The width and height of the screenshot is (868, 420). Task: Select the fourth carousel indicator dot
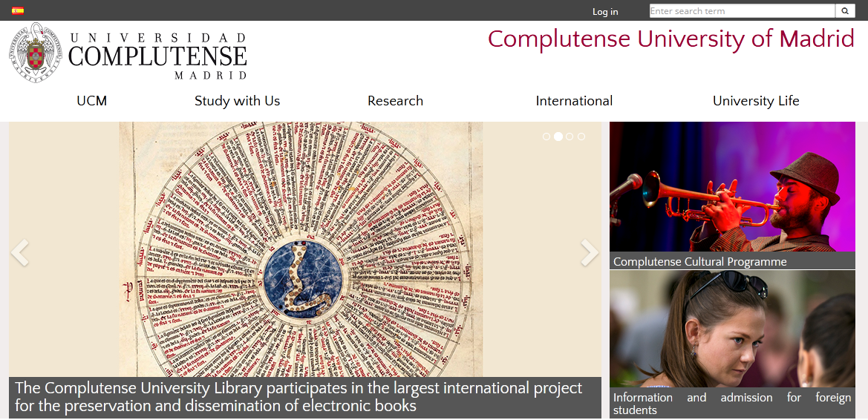pos(581,136)
